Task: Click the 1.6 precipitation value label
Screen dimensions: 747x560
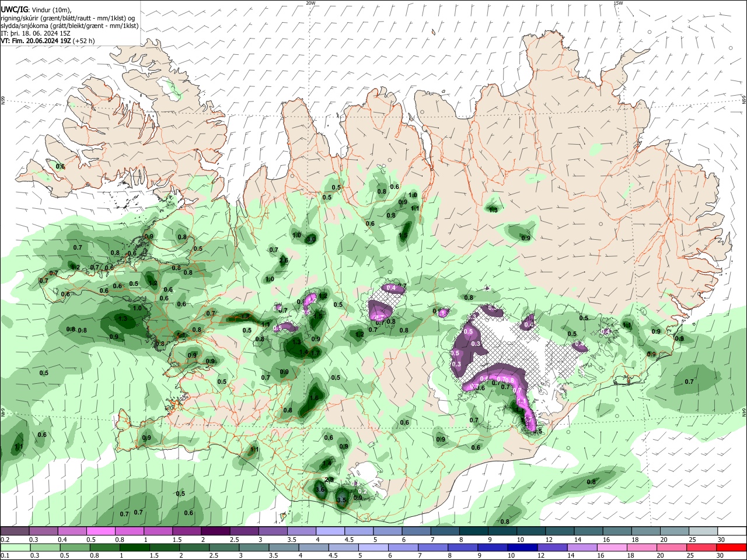Action: pos(315,398)
